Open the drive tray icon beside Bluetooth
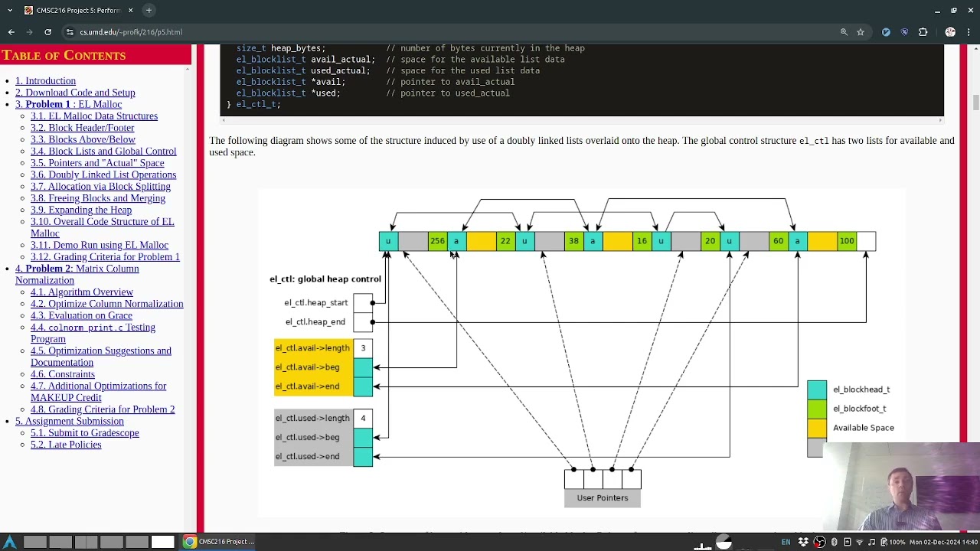980x551 pixels. [x=847, y=542]
